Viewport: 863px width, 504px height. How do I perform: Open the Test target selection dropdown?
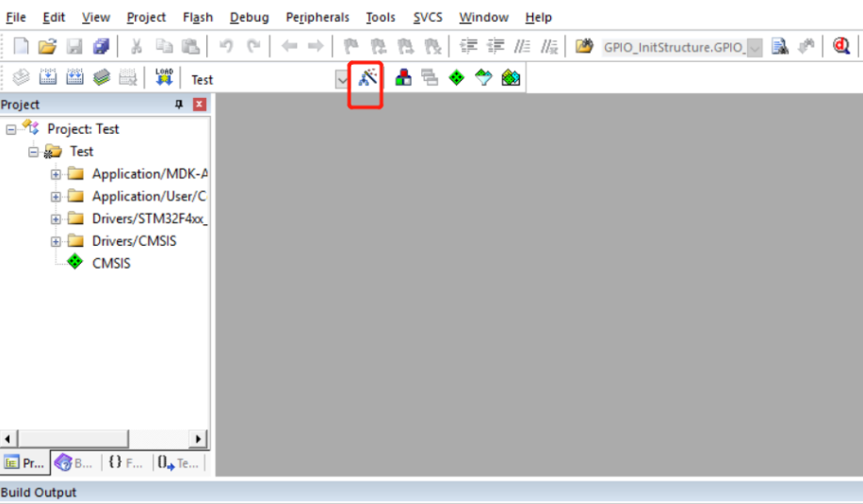coord(342,80)
